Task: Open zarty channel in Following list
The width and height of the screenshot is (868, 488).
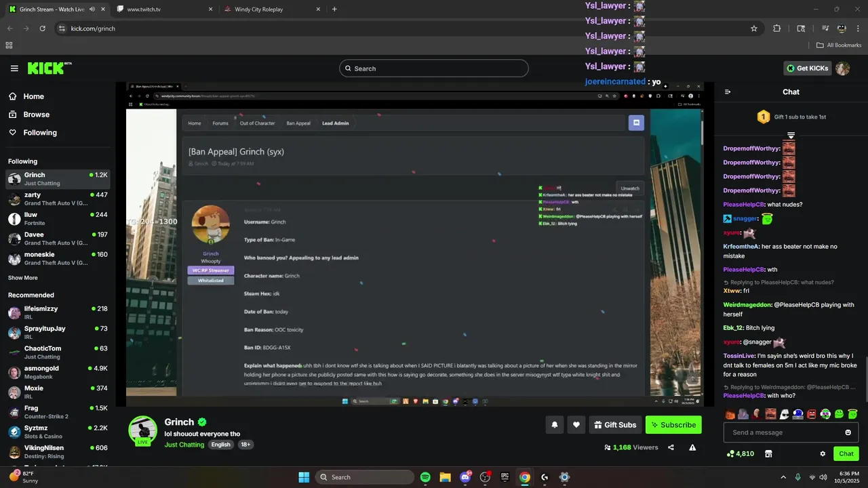Action: point(58,199)
